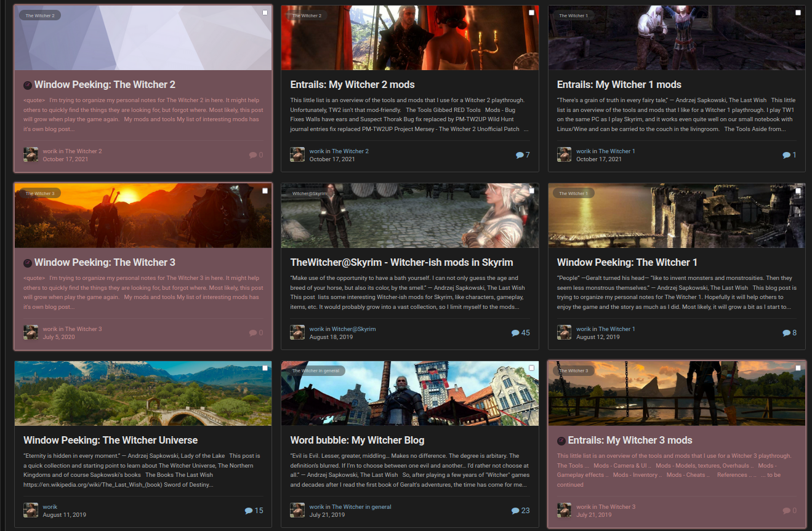
Task: Click worik's avatar on Window Peeking: The Witcher 3 card
Action: 31,332
